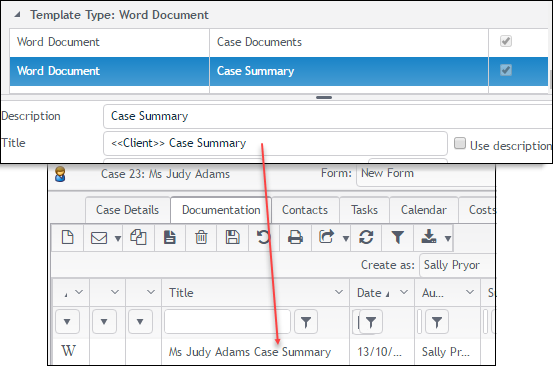The image size is (553, 366).
Task: Click the Word document W icon
Action: point(68,351)
